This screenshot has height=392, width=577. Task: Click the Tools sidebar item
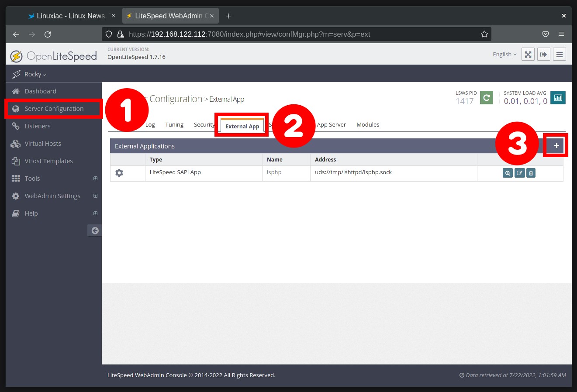(x=32, y=179)
